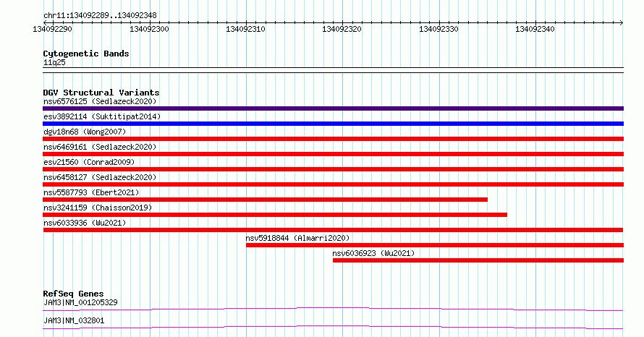
Task: Click the left arrowhead on the ruler
Action: coord(45,22)
